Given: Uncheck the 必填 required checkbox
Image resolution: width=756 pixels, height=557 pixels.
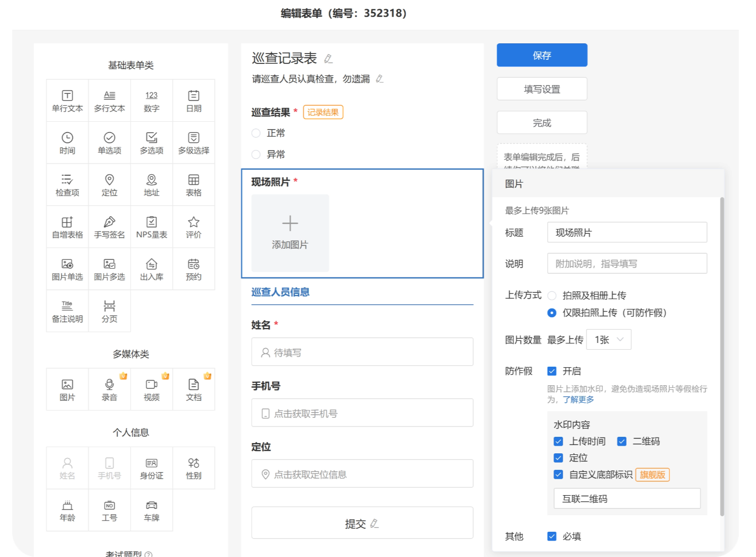Looking at the screenshot, I should [552, 536].
